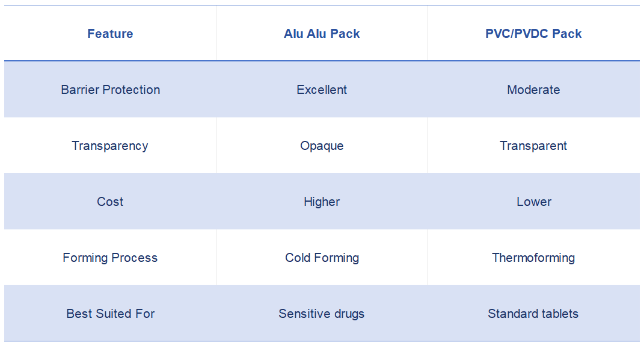Click the Moderate cell
The image size is (644, 345).
(533, 90)
